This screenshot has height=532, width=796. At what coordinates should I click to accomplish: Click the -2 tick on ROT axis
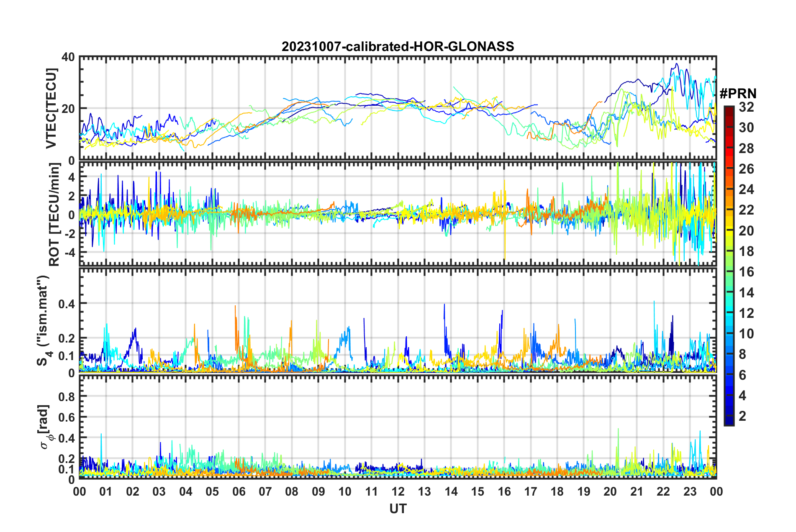pos(69,234)
